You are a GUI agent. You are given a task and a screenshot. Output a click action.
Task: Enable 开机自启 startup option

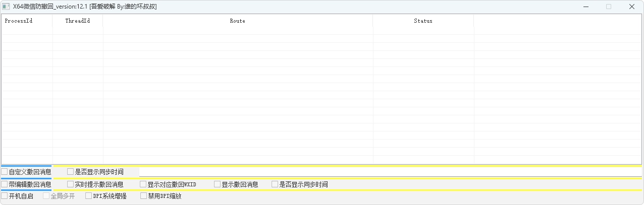(17, 196)
